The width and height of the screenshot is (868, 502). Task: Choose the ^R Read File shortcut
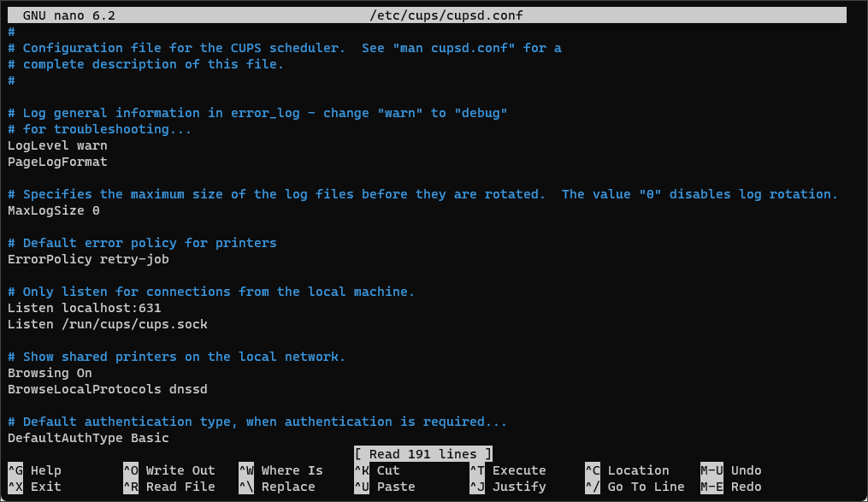pos(169,487)
